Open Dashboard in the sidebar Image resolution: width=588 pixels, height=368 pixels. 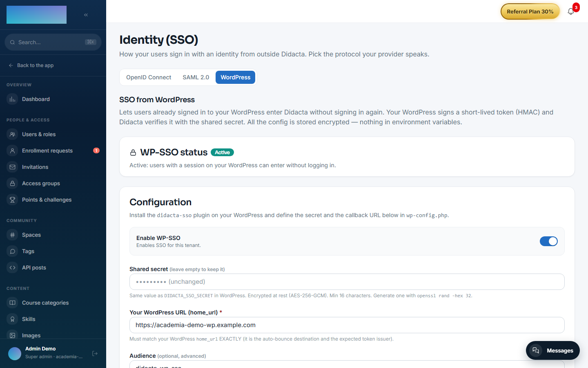(53, 99)
